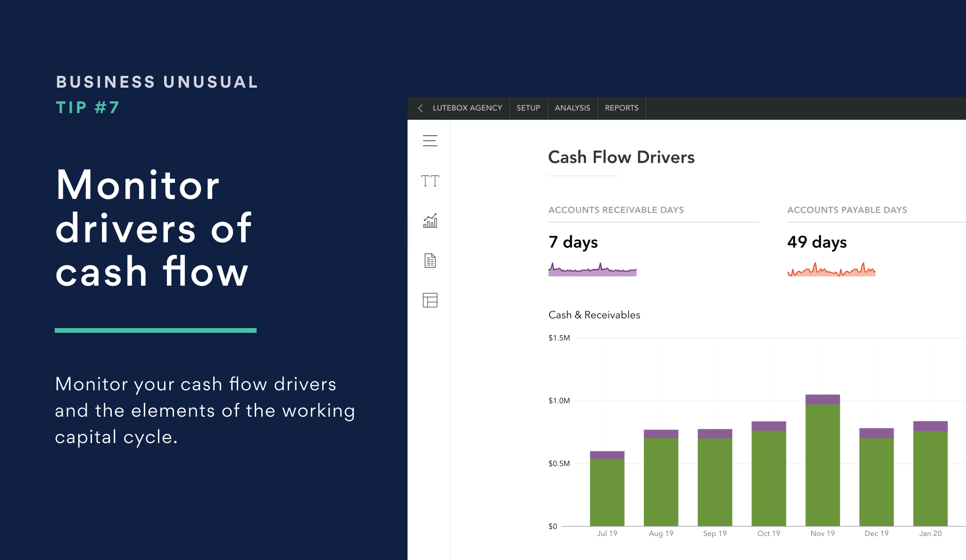The height and width of the screenshot is (560, 966).
Task: Select the Accounts Receivable Days label
Action: (616, 210)
